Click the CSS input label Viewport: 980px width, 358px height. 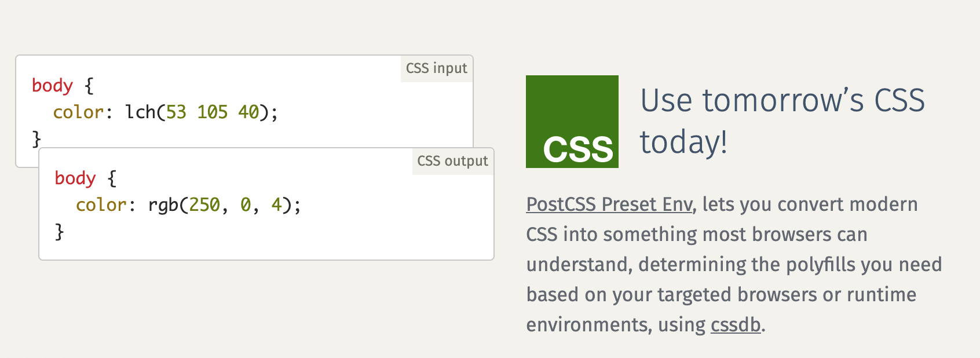click(x=436, y=68)
